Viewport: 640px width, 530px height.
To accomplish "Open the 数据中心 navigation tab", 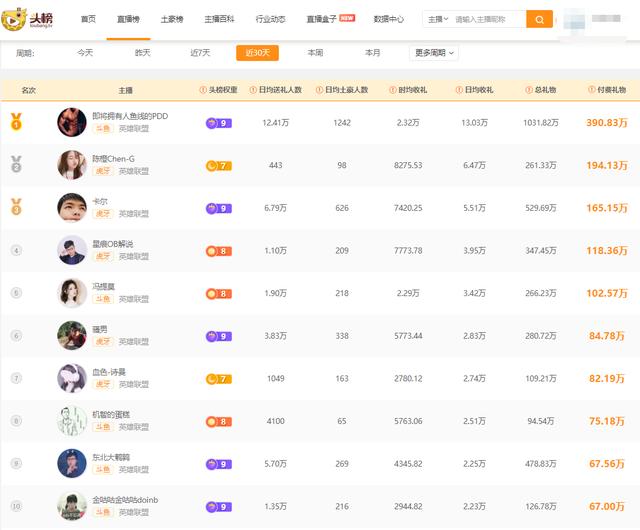I will tap(389, 19).
